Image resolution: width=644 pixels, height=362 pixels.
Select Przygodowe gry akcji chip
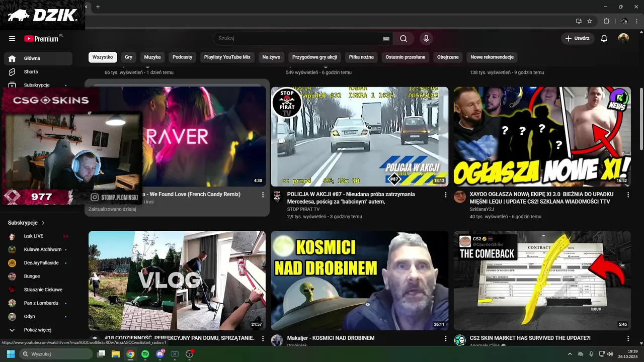tap(314, 57)
